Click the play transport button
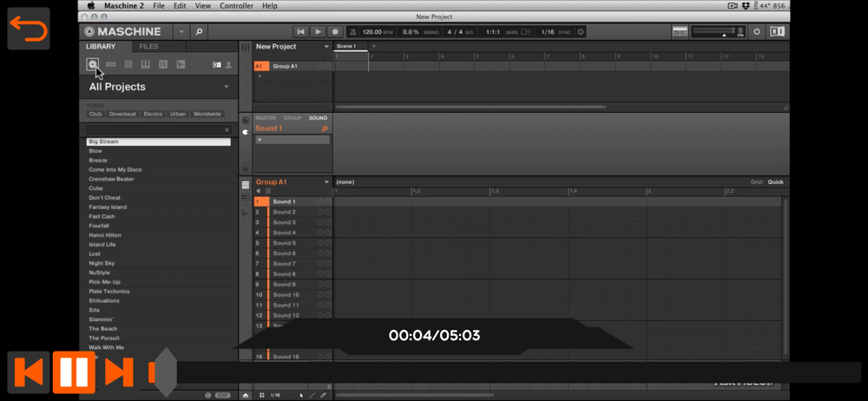Screen dimensions: 868x401 (318, 32)
